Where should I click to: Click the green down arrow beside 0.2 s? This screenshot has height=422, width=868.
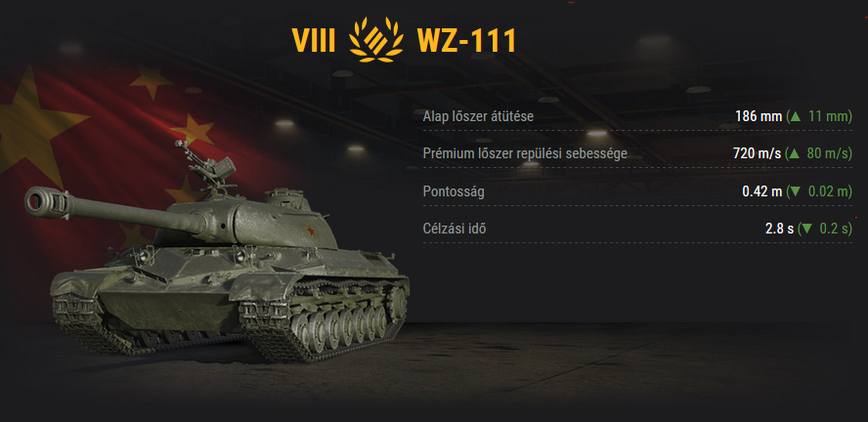coord(806,229)
